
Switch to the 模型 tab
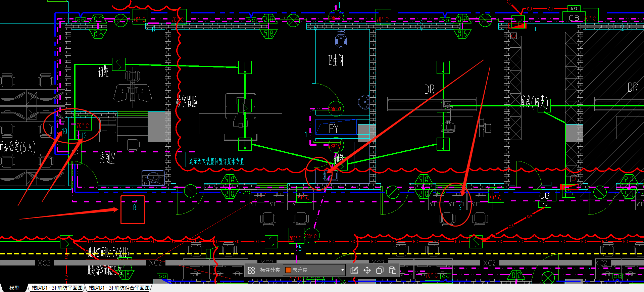click(x=14, y=288)
